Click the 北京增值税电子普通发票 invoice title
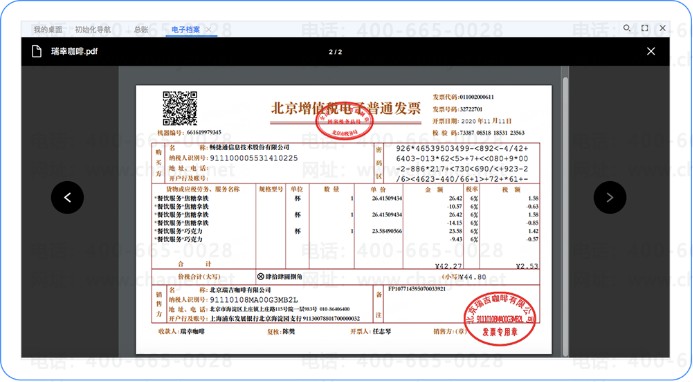 tap(345, 108)
